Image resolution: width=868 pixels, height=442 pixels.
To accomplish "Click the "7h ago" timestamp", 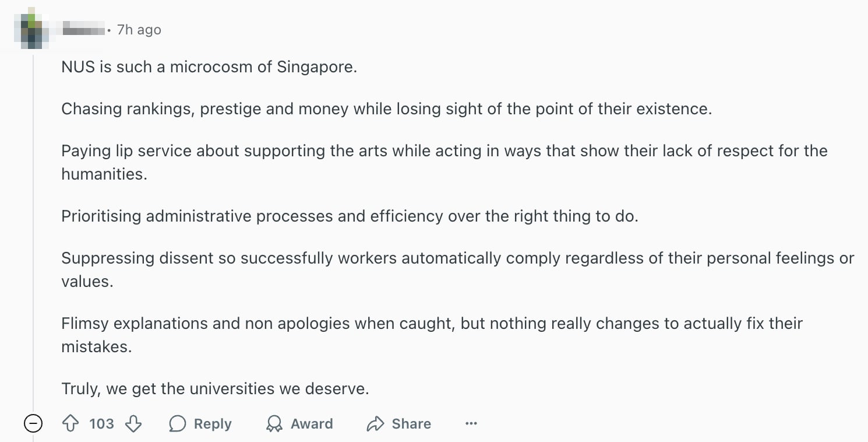I will [139, 30].
